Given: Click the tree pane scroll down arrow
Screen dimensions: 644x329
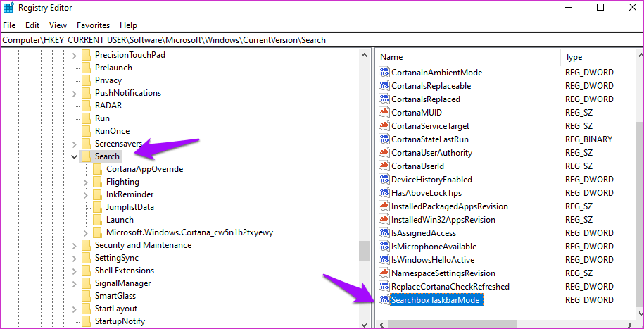Looking at the screenshot, I should click(x=364, y=325).
